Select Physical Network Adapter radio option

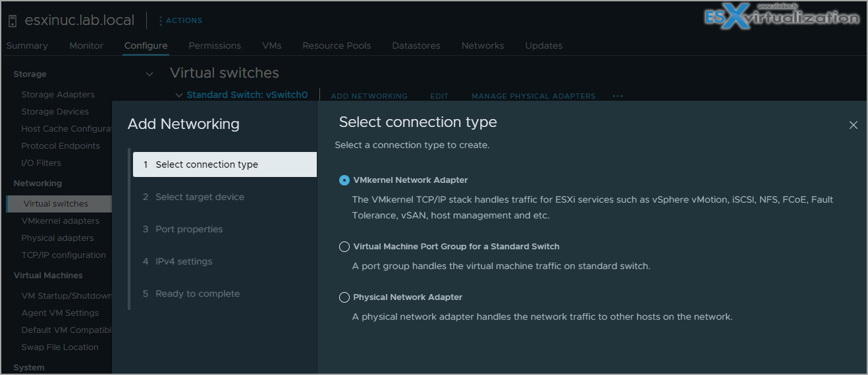click(x=344, y=297)
